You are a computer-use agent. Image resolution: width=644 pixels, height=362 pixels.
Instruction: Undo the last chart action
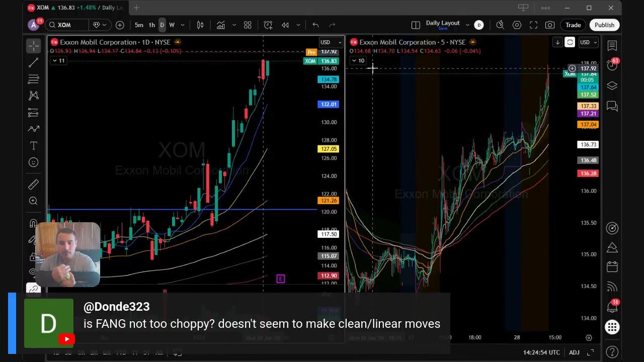click(x=315, y=25)
